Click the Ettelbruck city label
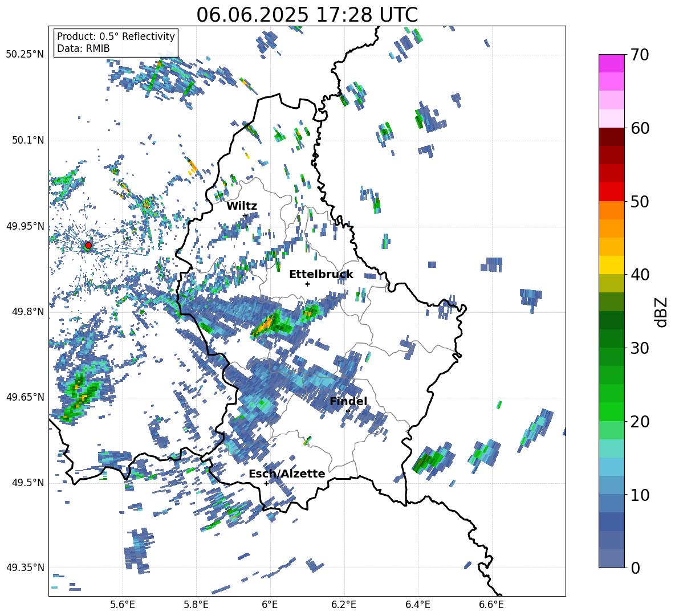 (x=321, y=274)
